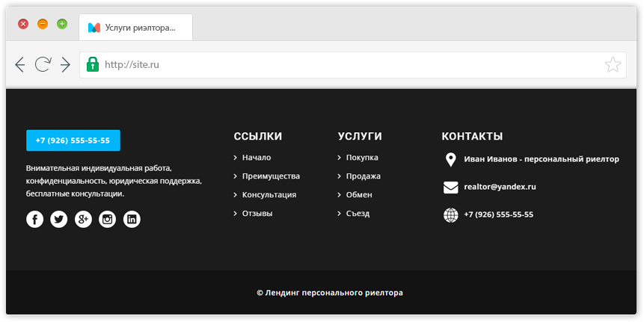Minimize window with the orange button

(43, 24)
